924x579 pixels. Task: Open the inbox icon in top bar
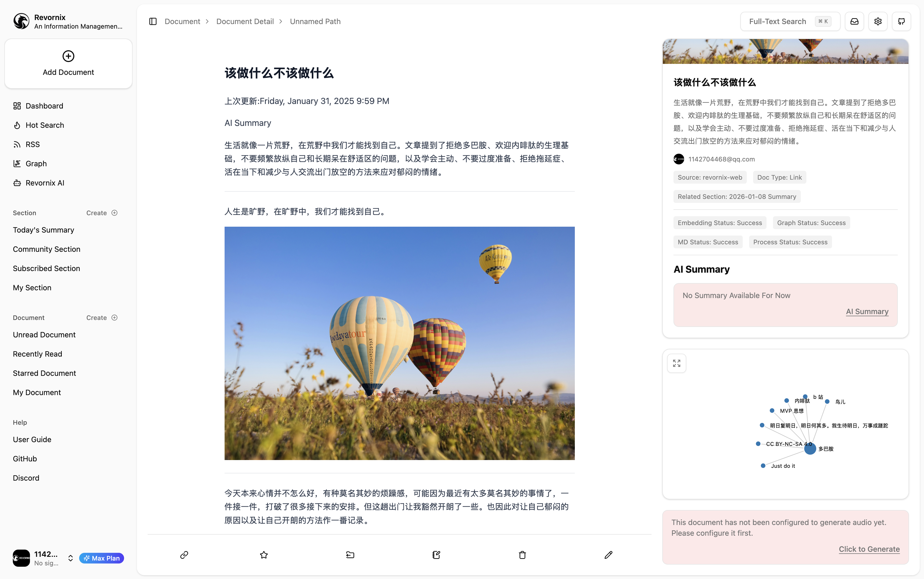pyautogui.click(x=854, y=21)
